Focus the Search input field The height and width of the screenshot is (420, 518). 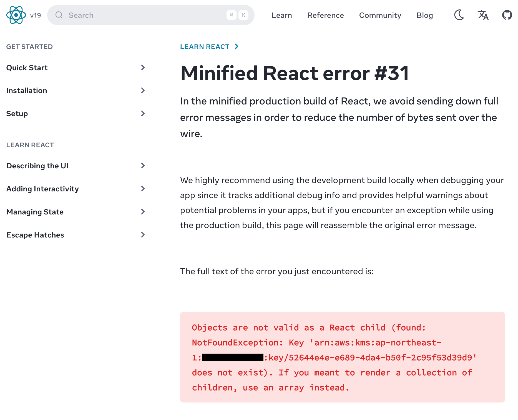coord(151,15)
